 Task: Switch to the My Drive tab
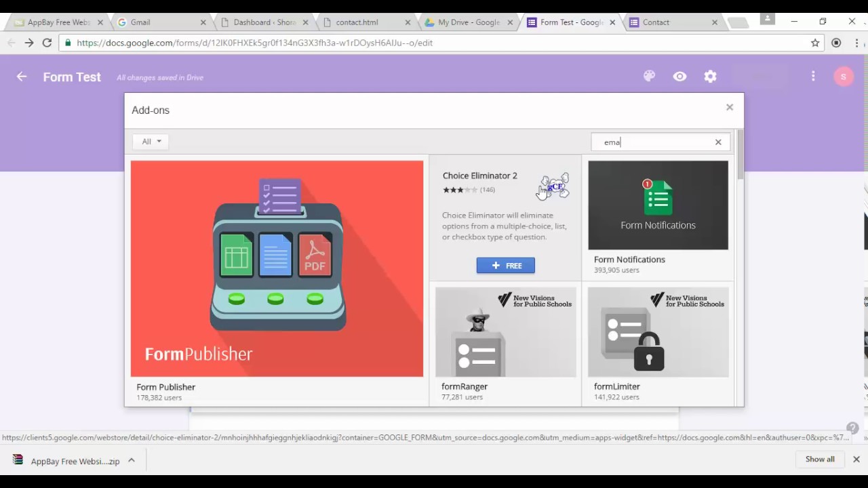469,22
